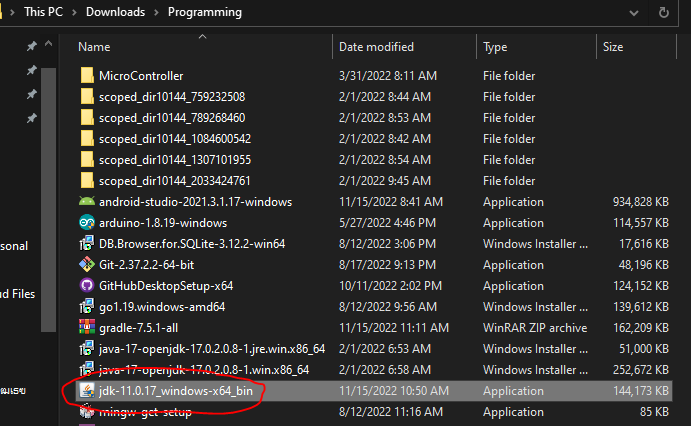This screenshot has height=426, width=691.
Task: Click the mingw-get-setup file icon
Action: [87, 411]
